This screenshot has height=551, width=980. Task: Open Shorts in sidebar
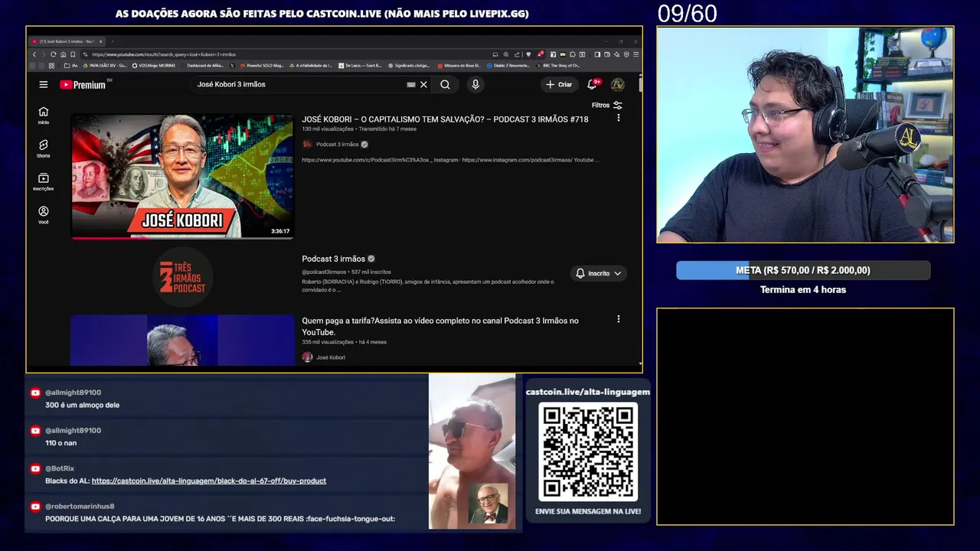click(44, 148)
